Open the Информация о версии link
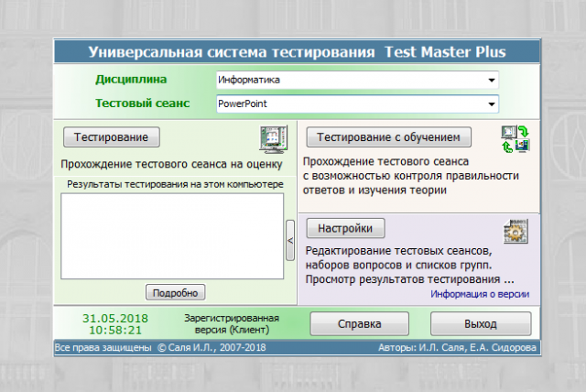The image size is (586, 392). (480, 294)
